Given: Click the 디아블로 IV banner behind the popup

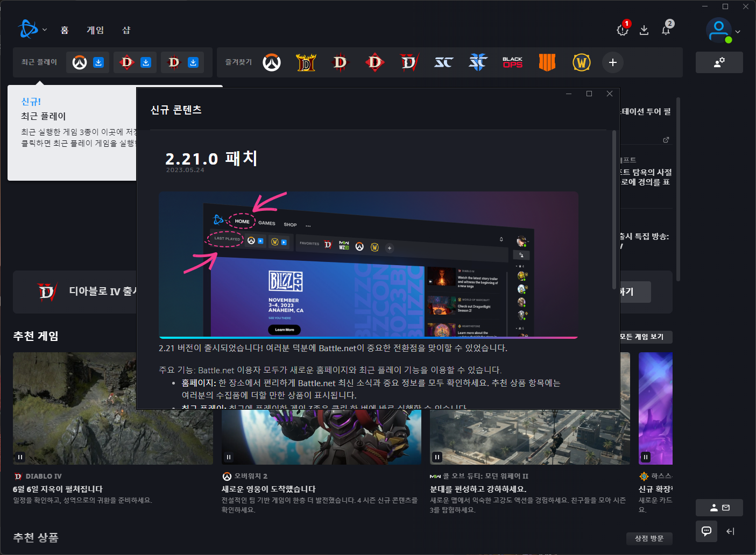Looking at the screenshot, I should click(x=74, y=292).
